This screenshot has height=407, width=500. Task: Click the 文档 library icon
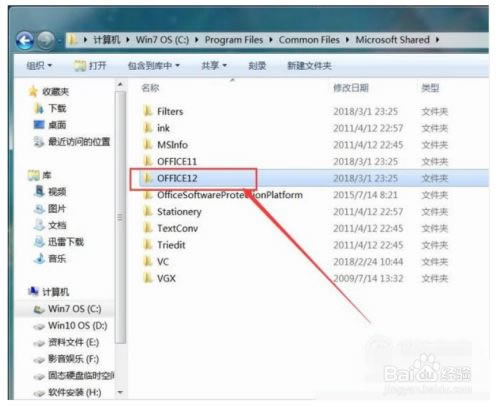[39, 225]
